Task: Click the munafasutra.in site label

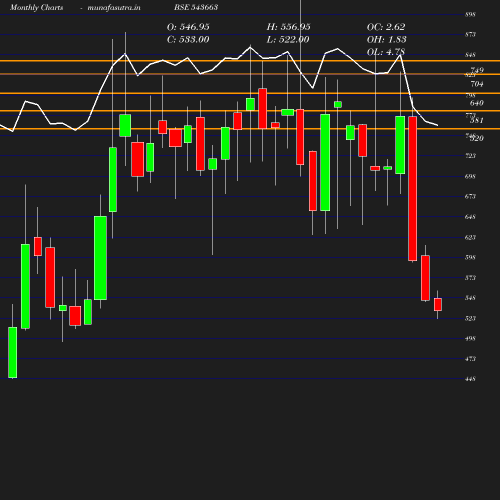Action: pos(114,7)
